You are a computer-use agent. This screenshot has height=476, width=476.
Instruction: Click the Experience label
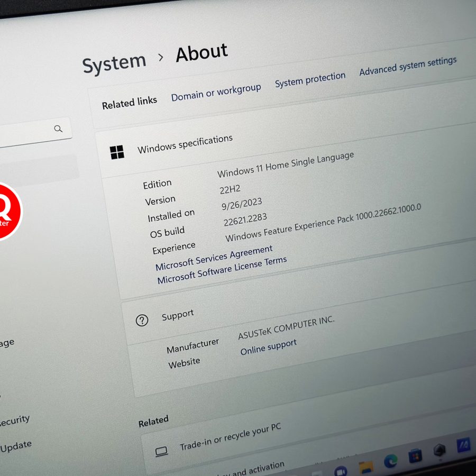174,249
